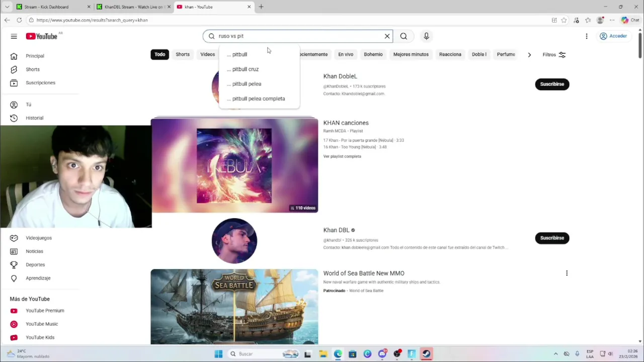Open the Copilot Chat button

630,20
